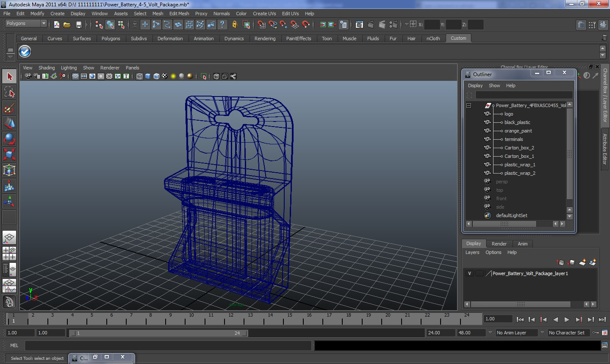Toggle wireframe on shaded cube icon
Viewport: 610px width, 364px height.
click(x=156, y=76)
